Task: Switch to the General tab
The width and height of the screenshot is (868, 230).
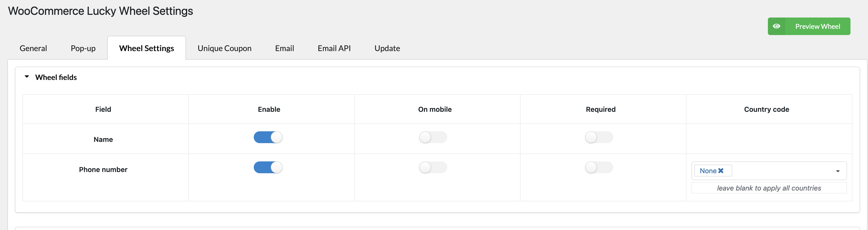Action: pos(33,48)
